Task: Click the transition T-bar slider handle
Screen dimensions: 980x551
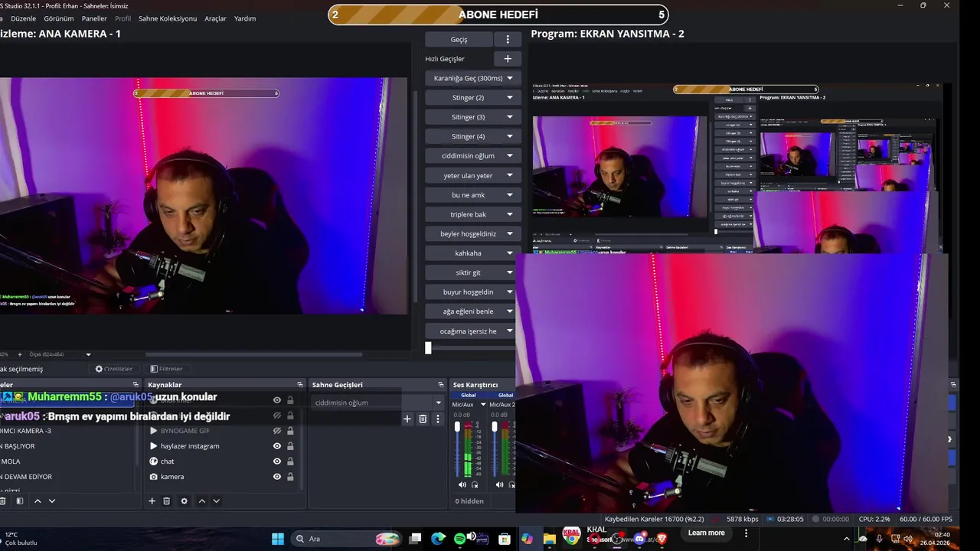Action: 428,348
